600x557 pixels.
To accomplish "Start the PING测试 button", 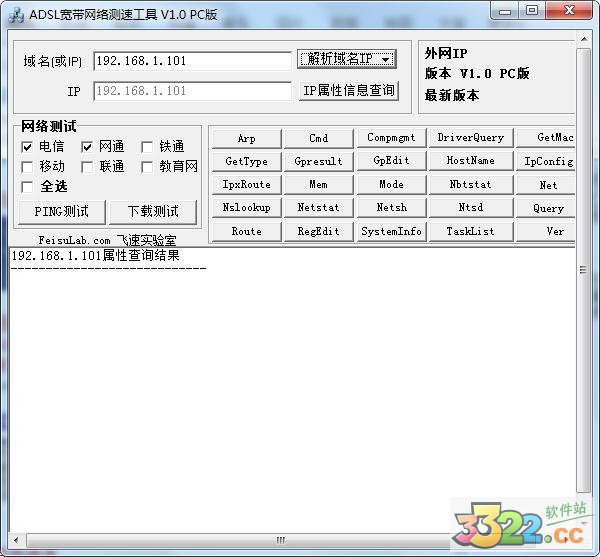I will pyautogui.click(x=62, y=212).
